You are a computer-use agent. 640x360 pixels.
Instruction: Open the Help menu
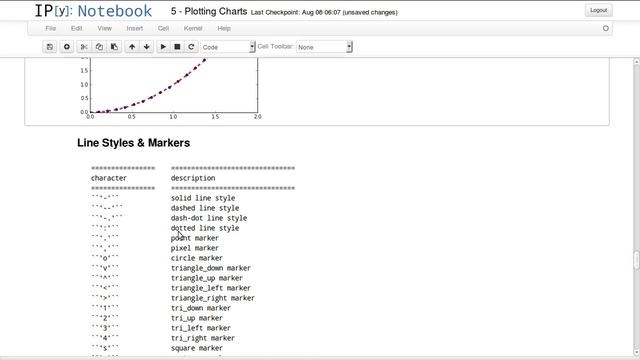pos(224,28)
